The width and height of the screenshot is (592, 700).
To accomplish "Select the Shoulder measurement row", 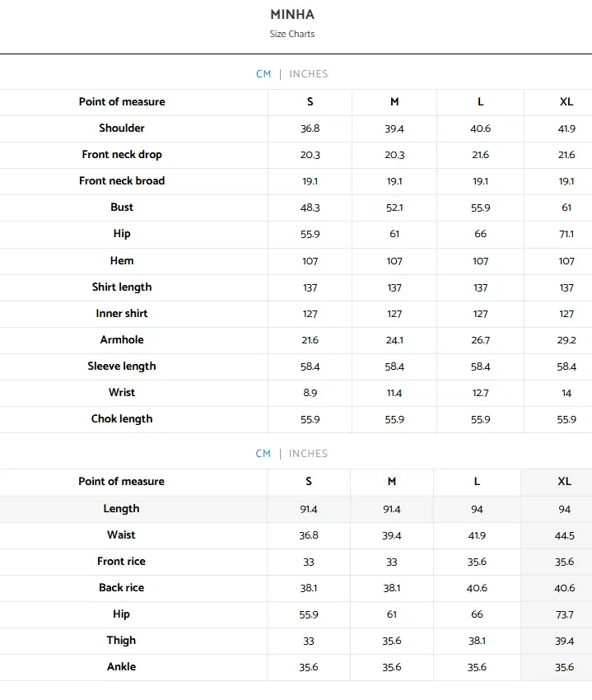I will pos(122,128).
